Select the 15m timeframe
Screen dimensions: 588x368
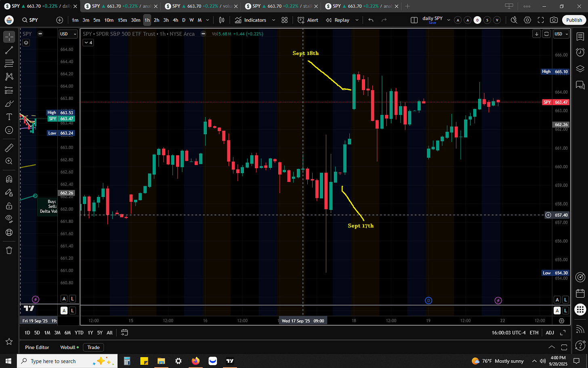pyautogui.click(x=122, y=20)
